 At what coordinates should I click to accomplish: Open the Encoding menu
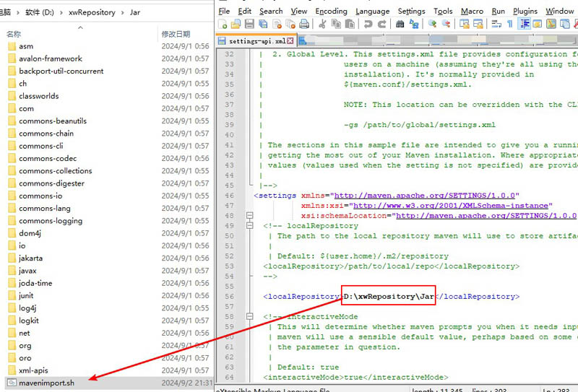tap(331, 12)
